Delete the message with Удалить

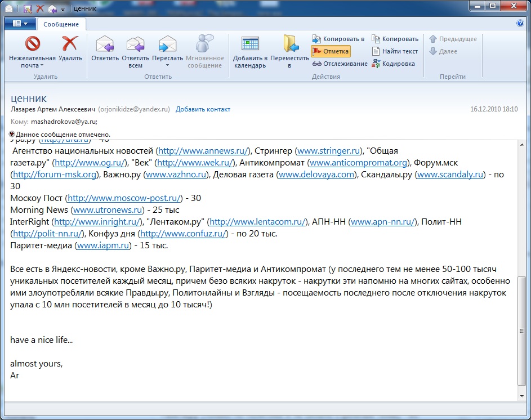point(70,44)
